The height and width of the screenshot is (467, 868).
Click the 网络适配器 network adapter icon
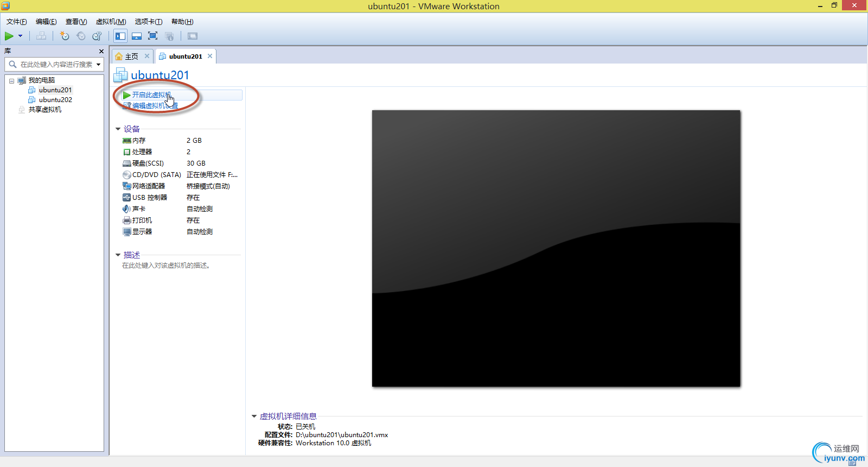tap(126, 186)
